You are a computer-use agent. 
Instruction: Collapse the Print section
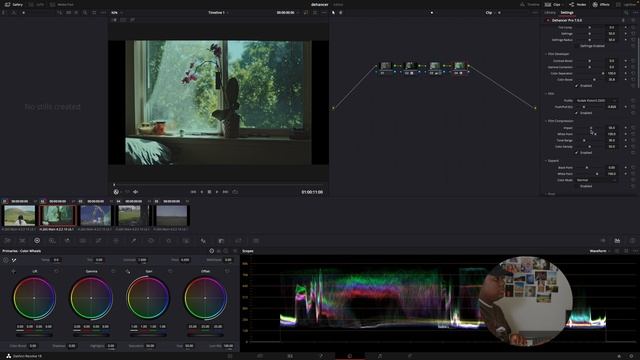546,93
